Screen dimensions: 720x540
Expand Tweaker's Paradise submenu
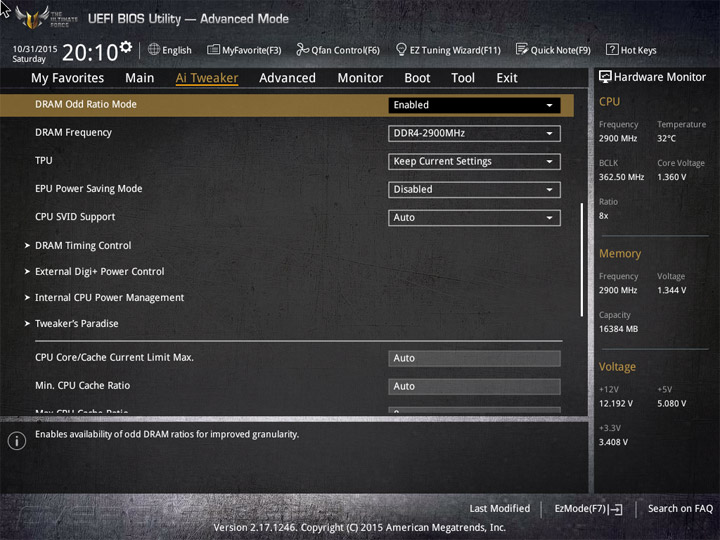[x=77, y=324]
